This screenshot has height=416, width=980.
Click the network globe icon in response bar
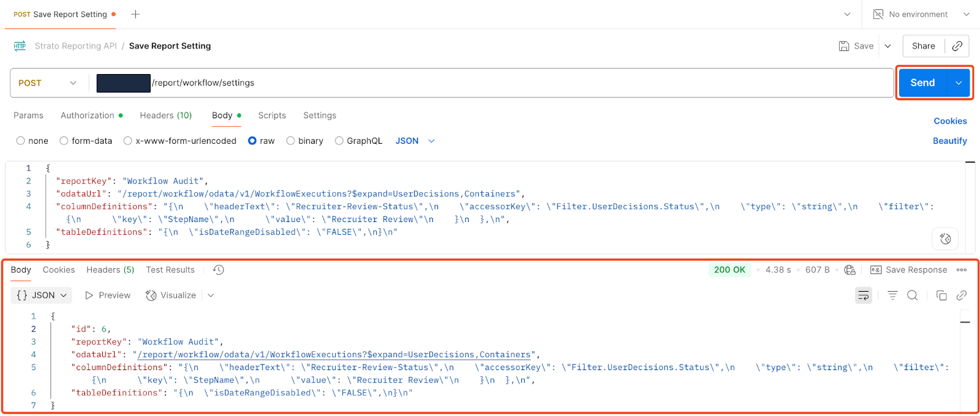point(850,270)
